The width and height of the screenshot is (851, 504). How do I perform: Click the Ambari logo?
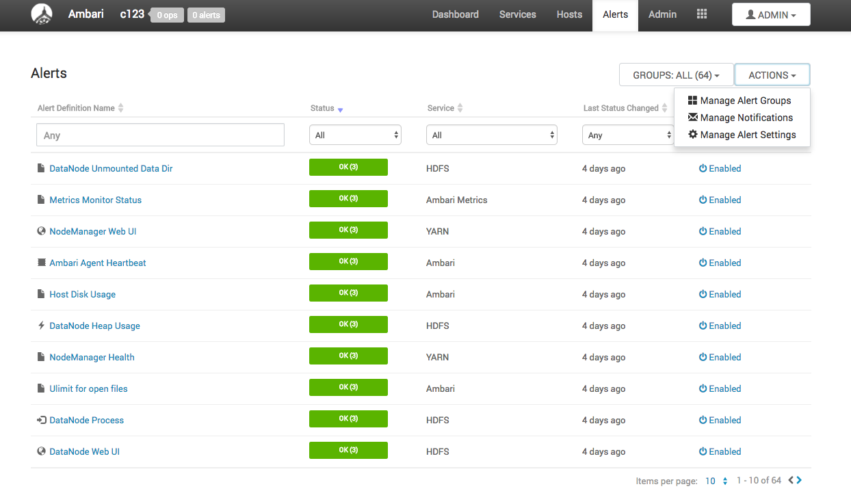point(41,14)
